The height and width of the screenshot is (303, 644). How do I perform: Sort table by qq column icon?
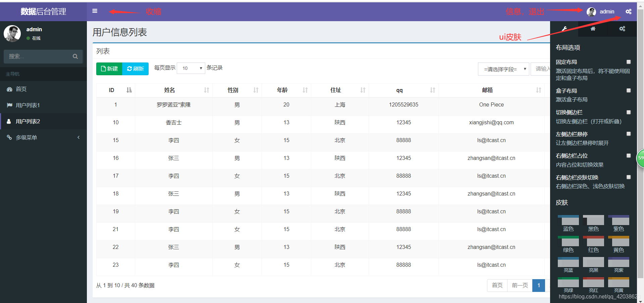coord(433,90)
